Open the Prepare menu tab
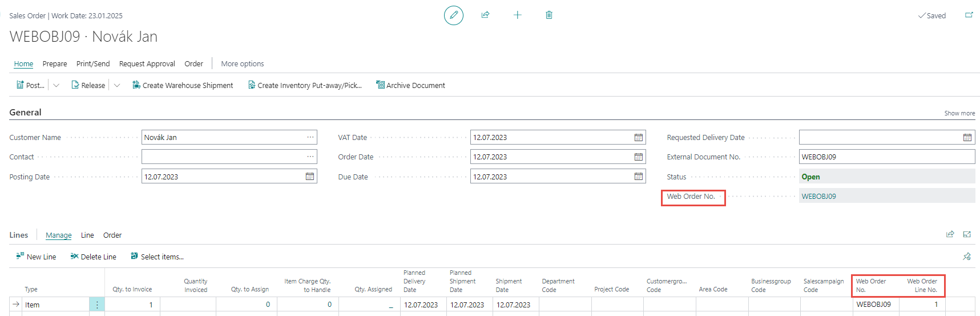980x316 pixels. (55, 64)
